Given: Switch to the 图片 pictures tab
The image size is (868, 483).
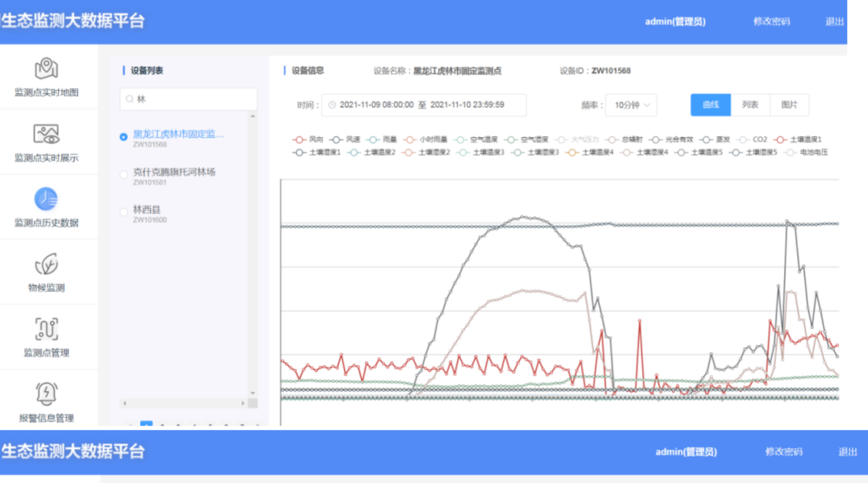Looking at the screenshot, I should [789, 105].
